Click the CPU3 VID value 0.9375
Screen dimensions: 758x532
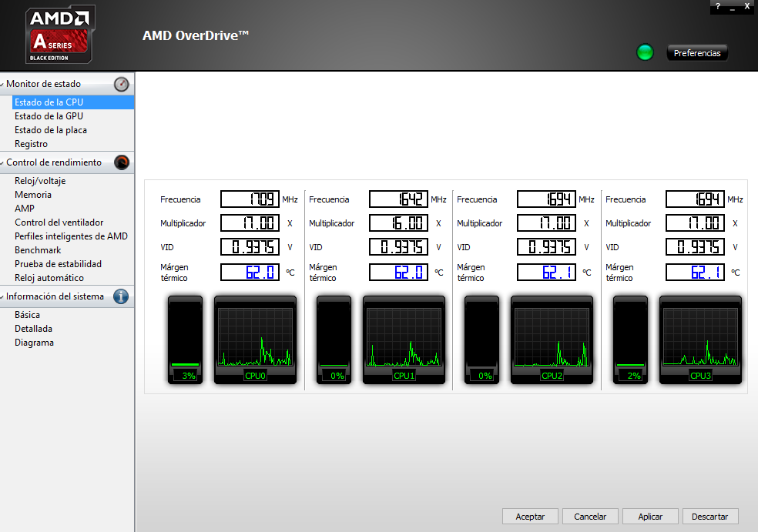(x=695, y=247)
